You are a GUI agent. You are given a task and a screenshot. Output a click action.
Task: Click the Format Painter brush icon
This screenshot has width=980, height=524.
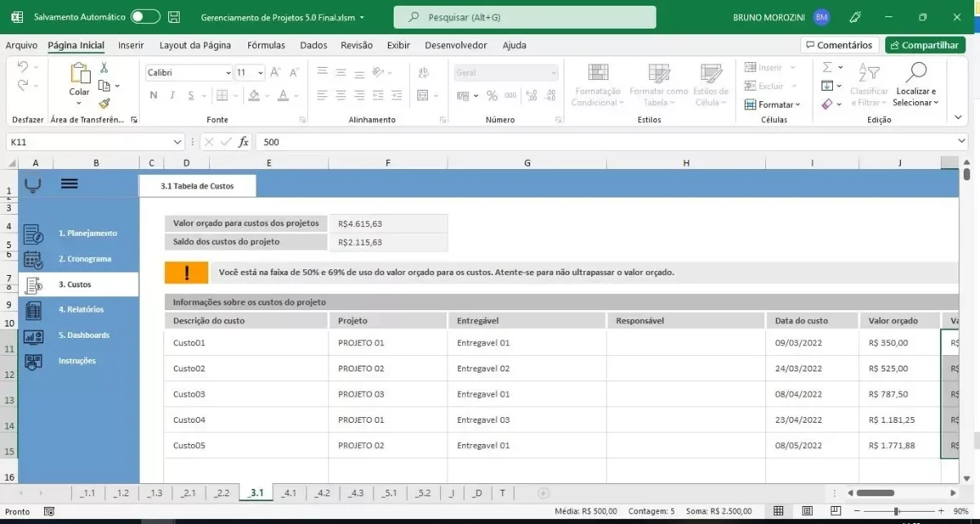tap(105, 104)
